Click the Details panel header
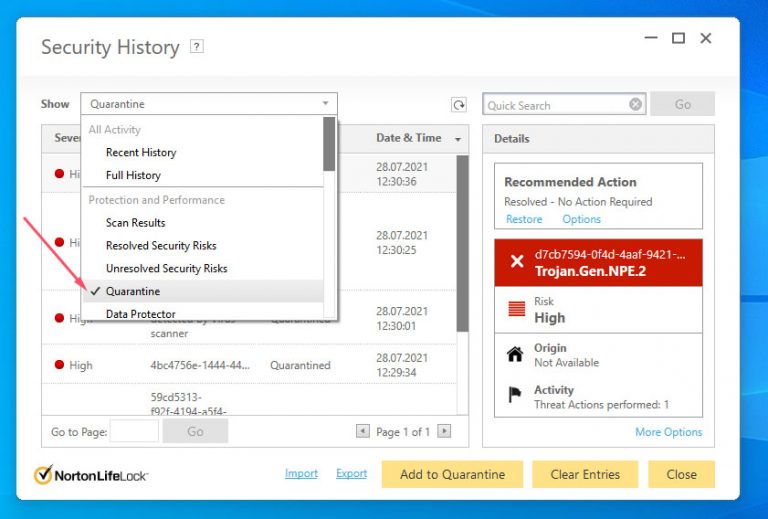 coord(598,139)
